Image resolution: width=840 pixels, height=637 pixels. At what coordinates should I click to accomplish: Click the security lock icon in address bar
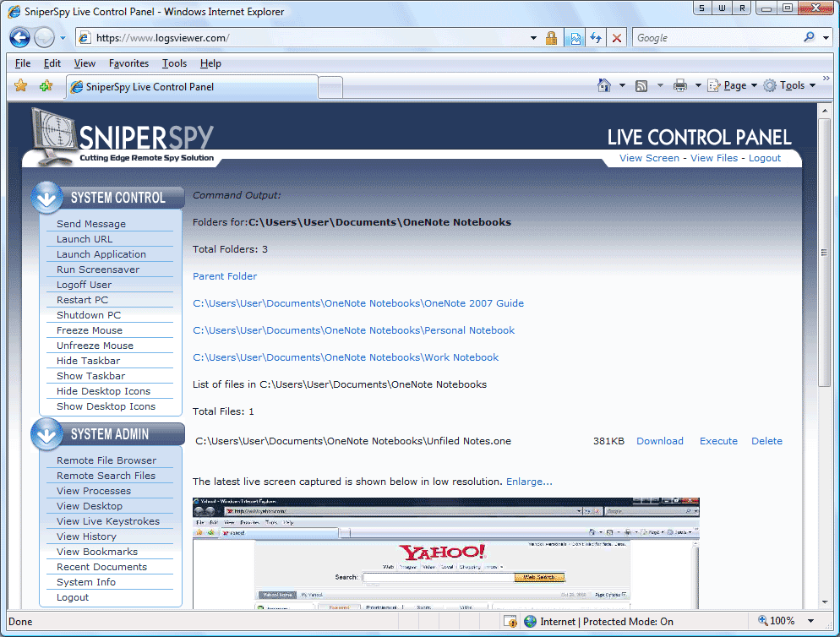(552, 38)
